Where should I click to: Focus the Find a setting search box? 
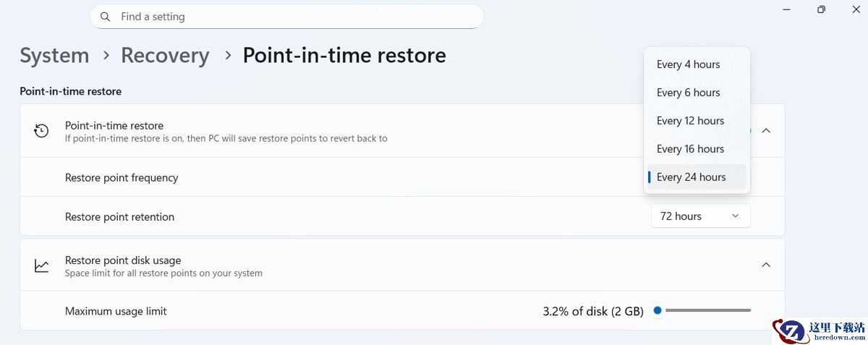coord(289,17)
